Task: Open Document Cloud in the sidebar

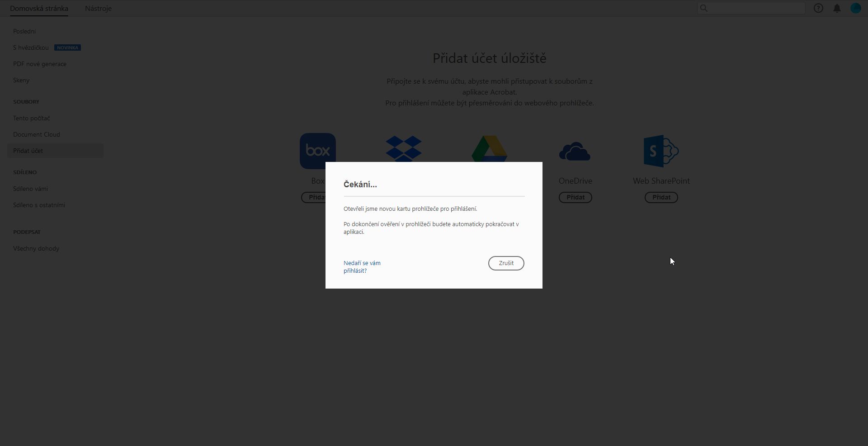Action: (x=37, y=134)
